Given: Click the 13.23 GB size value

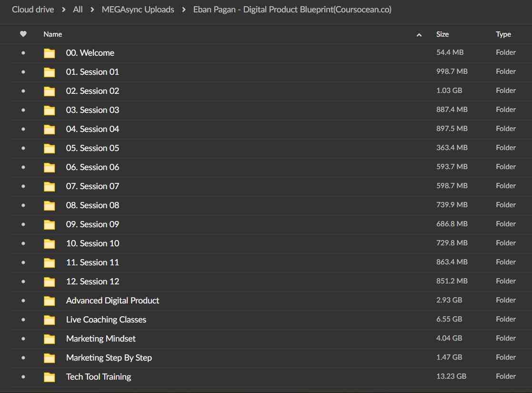Looking at the screenshot, I should click(451, 376).
